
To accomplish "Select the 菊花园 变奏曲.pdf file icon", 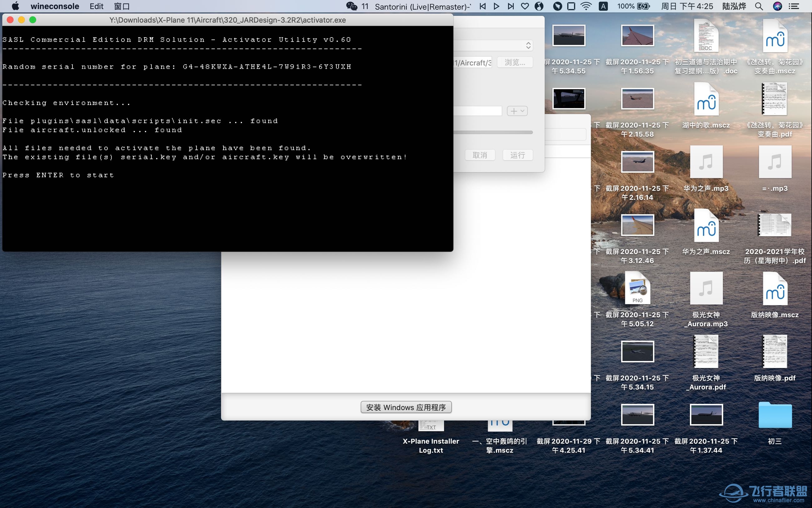I will [x=775, y=99].
